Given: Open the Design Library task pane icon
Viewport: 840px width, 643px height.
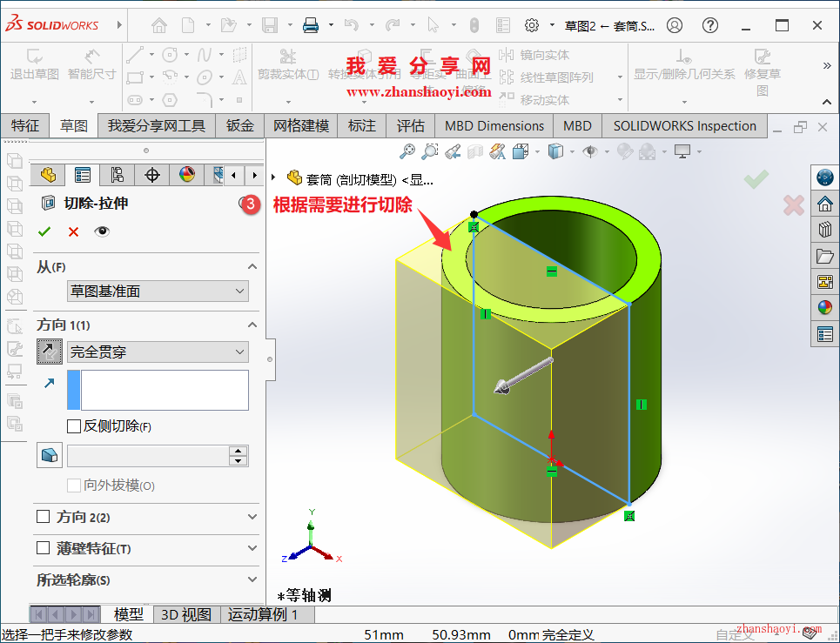Looking at the screenshot, I should (x=825, y=230).
